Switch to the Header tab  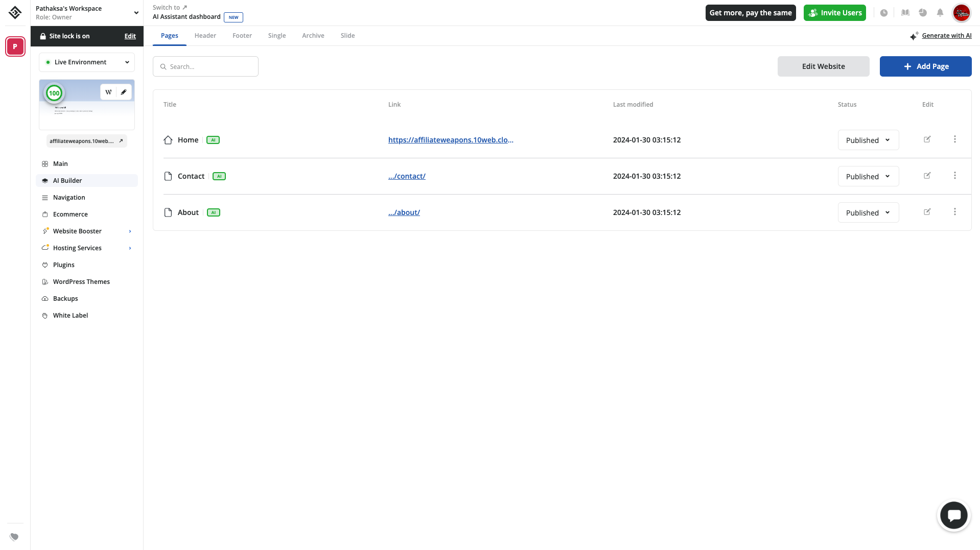coord(205,35)
